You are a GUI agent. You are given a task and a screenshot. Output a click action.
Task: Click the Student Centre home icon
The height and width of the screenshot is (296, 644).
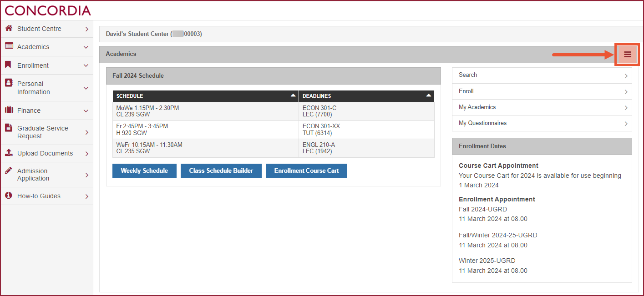(x=9, y=28)
